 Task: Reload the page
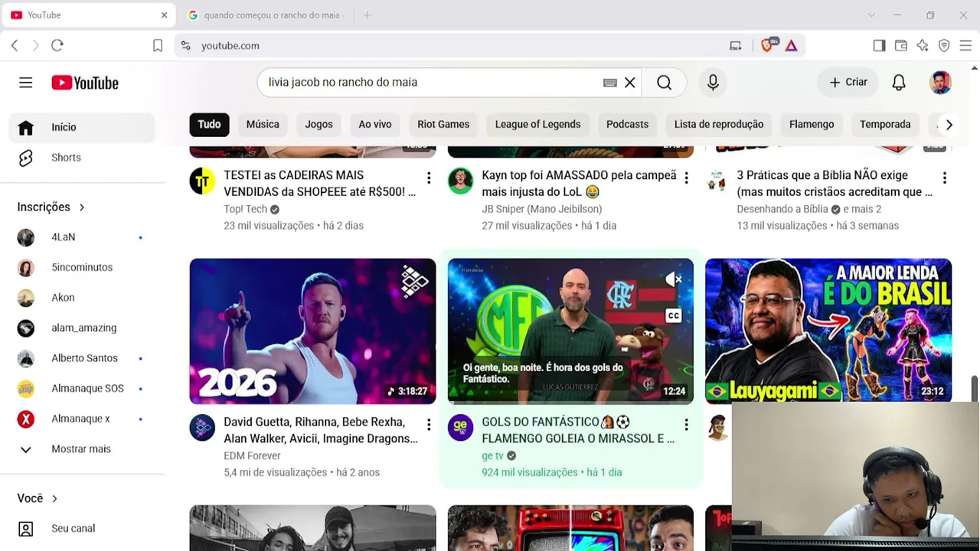[x=57, y=46]
